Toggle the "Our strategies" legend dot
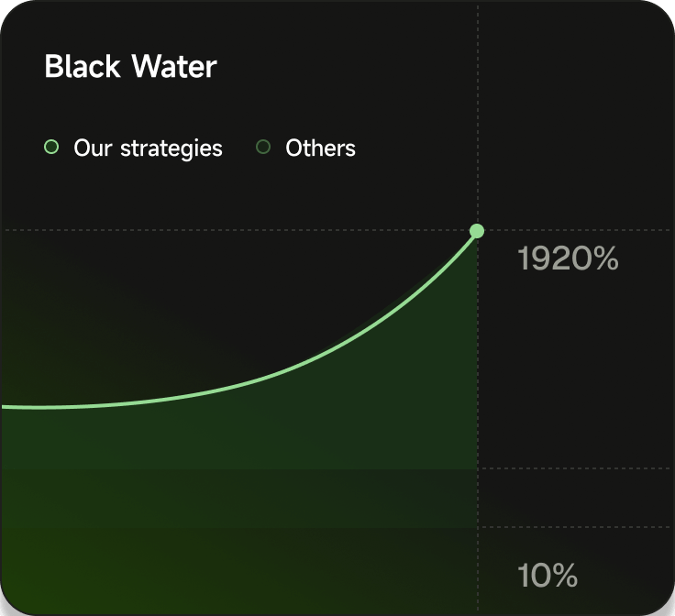The image size is (675, 616). tap(51, 147)
